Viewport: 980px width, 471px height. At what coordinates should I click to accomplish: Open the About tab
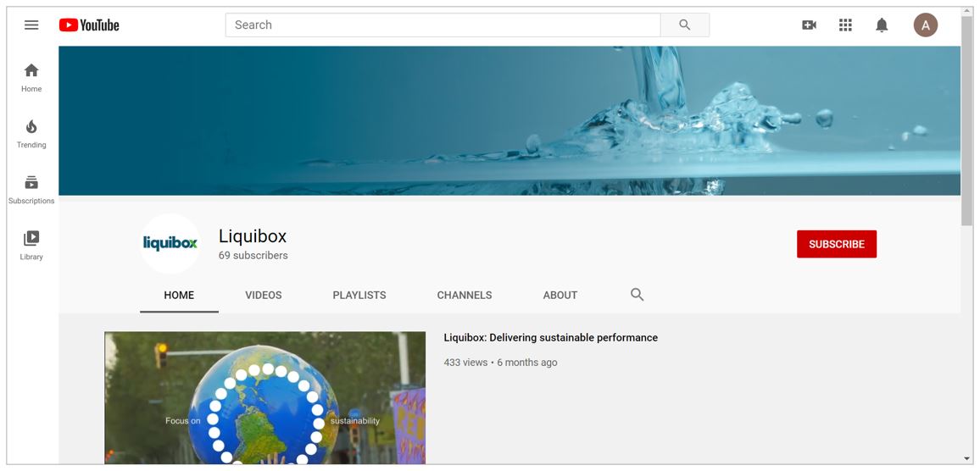pyautogui.click(x=560, y=296)
